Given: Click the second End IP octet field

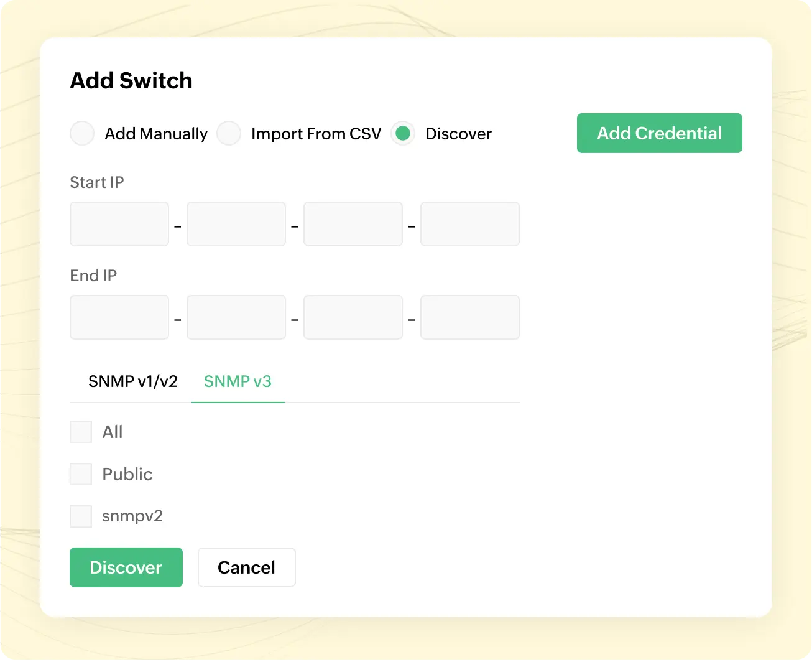Looking at the screenshot, I should click(x=236, y=317).
